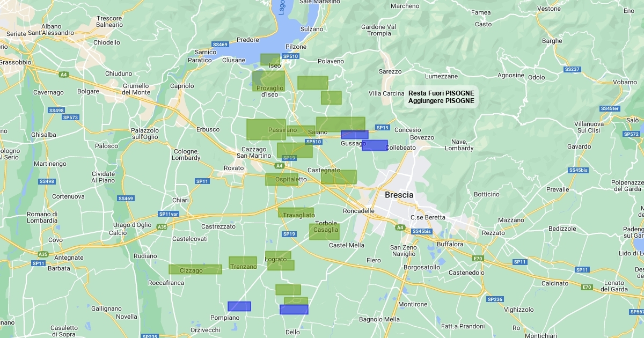
Task: Select the blue rectangle near Pompiano
Action: tap(239, 306)
